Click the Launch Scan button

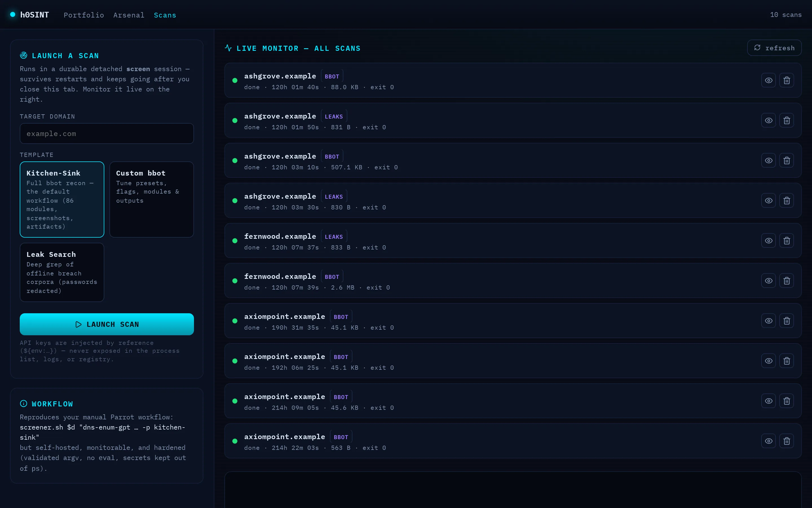click(107, 324)
